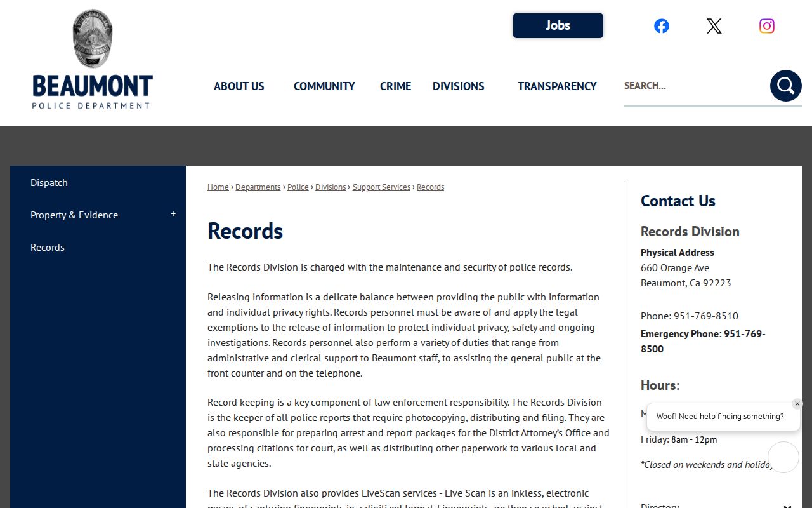Open Property & Evidence sidebar link
The height and width of the screenshot is (508, 812).
[74, 215]
